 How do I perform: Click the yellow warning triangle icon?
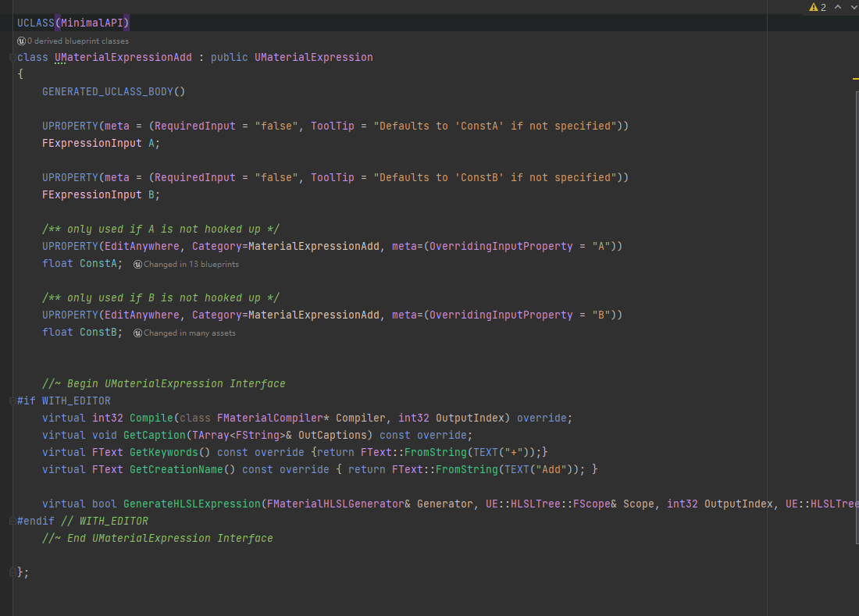tap(814, 7)
